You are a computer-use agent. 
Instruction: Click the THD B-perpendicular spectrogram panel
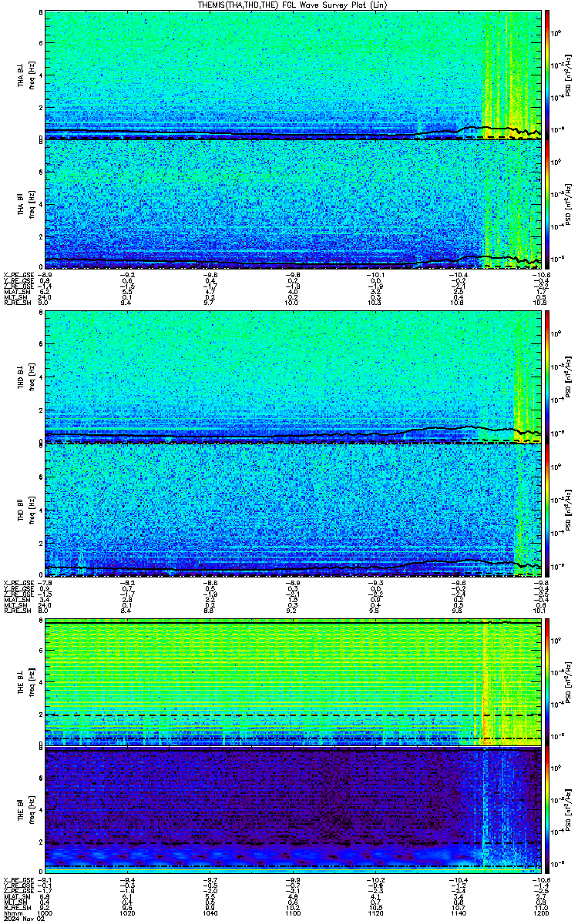click(x=294, y=377)
